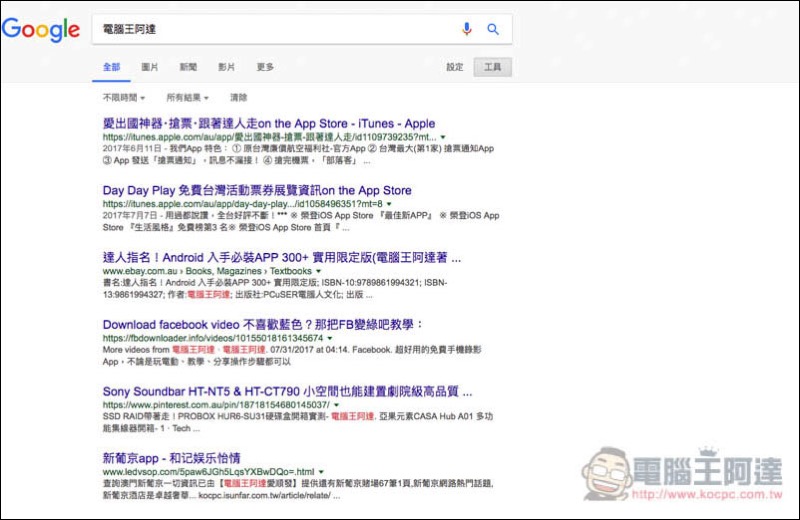The image size is (800, 520).
Task: Open the 影片 results tab
Action: coord(227,67)
